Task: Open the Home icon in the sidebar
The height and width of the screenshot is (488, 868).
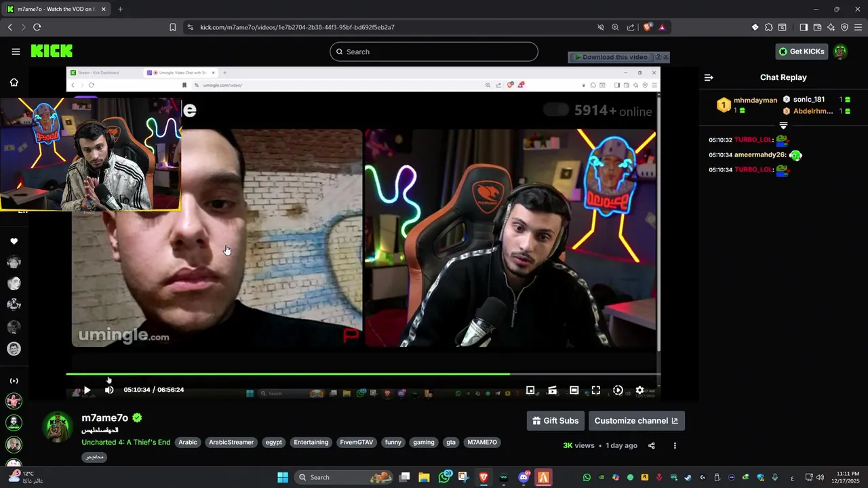Action: (14, 83)
